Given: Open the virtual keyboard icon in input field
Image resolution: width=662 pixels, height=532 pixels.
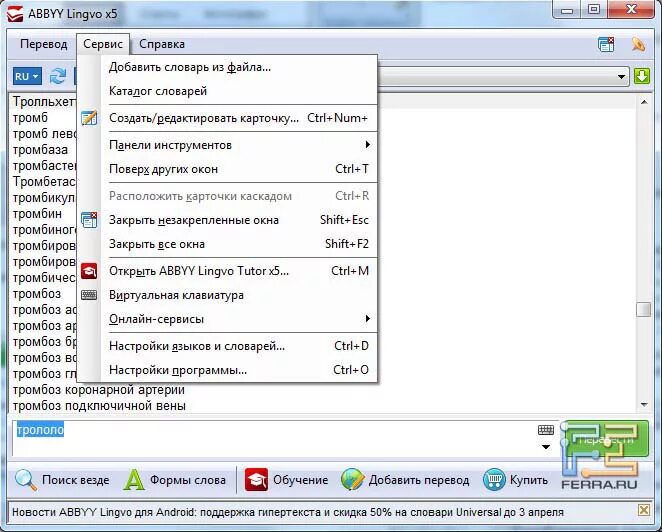Looking at the screenshot, I should tap(546, 430).
